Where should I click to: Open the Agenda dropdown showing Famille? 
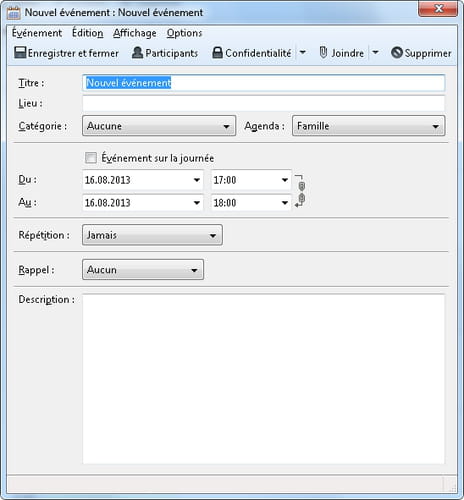(x=368, y=126)
